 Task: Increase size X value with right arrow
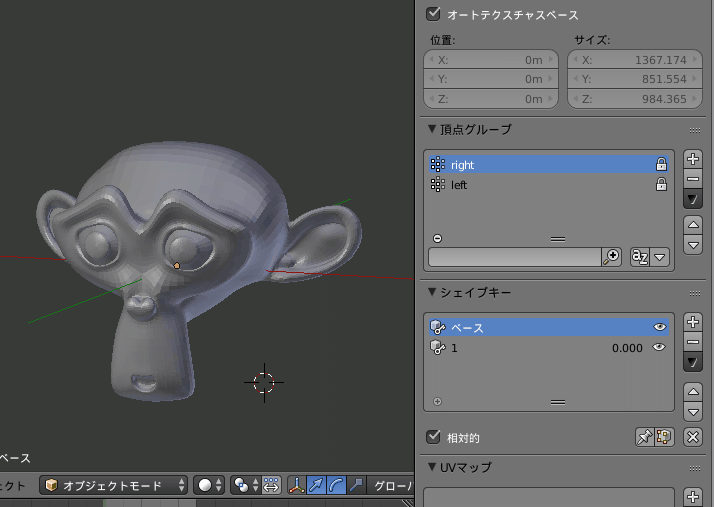click(695, 59)
